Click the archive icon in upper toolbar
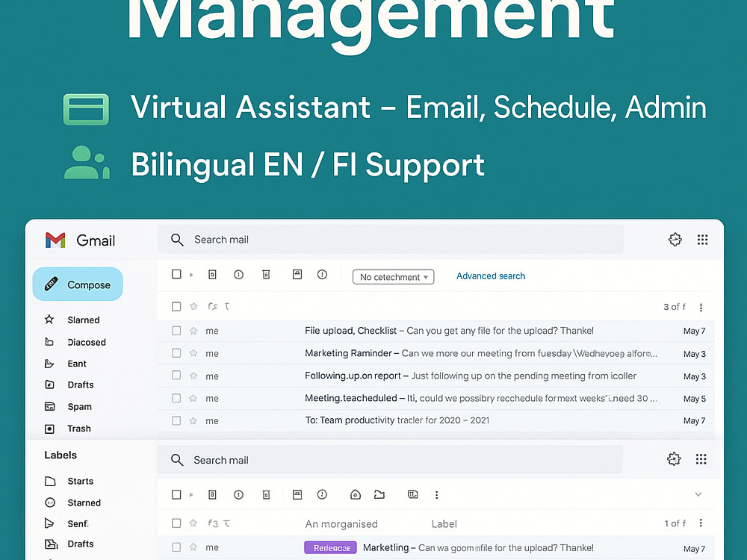 [x=212, y=274]
